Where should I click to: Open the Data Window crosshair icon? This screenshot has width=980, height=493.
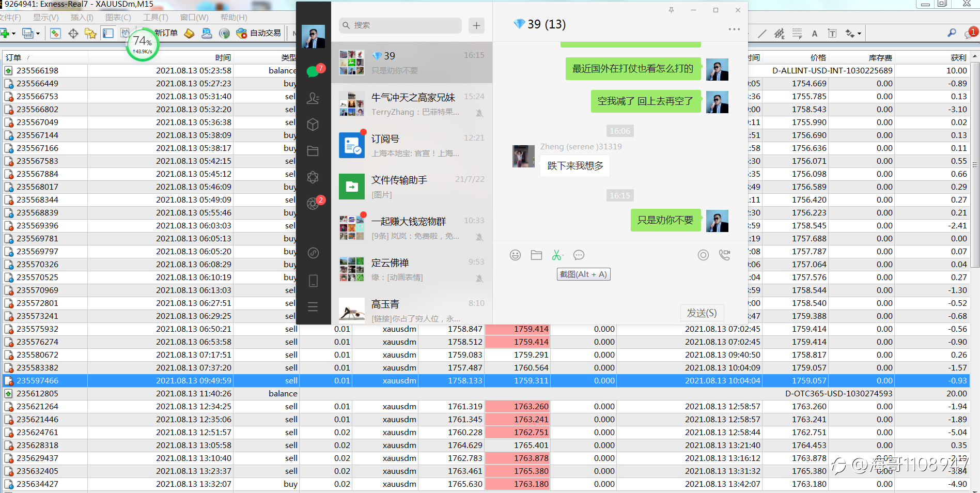tap(73, 33)
